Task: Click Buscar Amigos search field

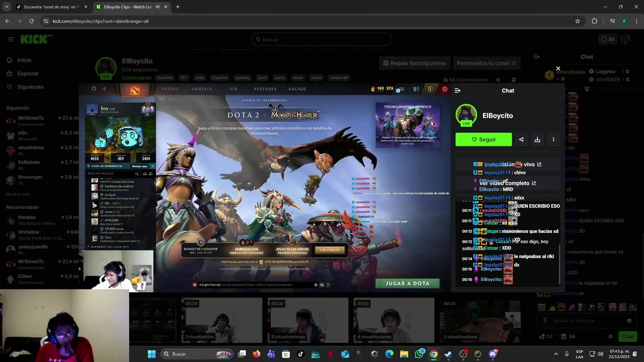Action: (x=112, y=173)
